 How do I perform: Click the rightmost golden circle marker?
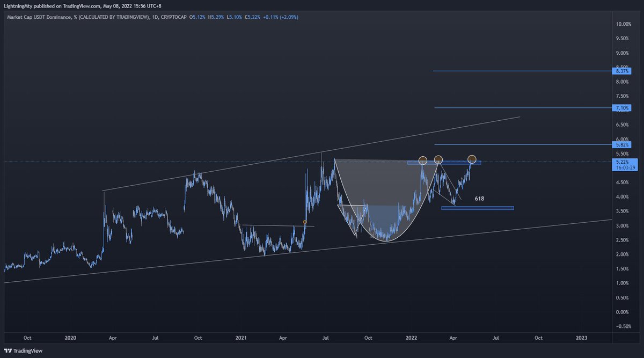click(471, 159)
